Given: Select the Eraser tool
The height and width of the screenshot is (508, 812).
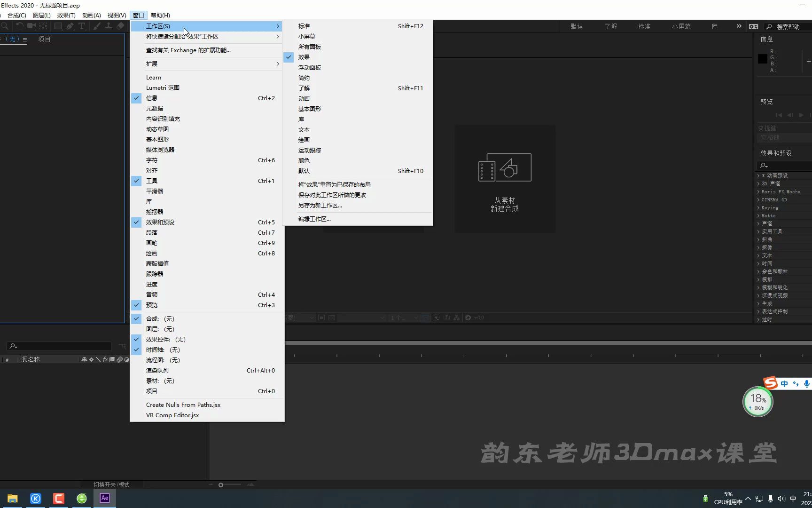Looking at the screenshot, I should click(121, 26).
